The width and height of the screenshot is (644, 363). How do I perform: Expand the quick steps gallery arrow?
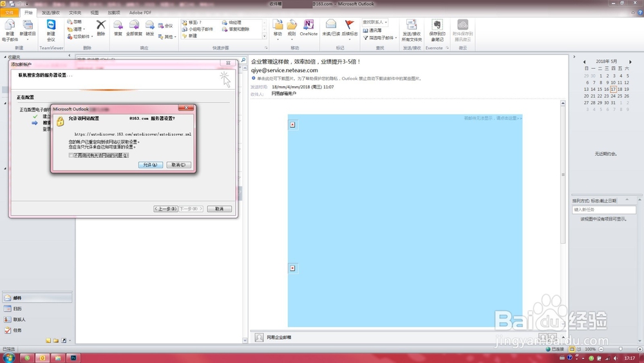pos(265,36)
